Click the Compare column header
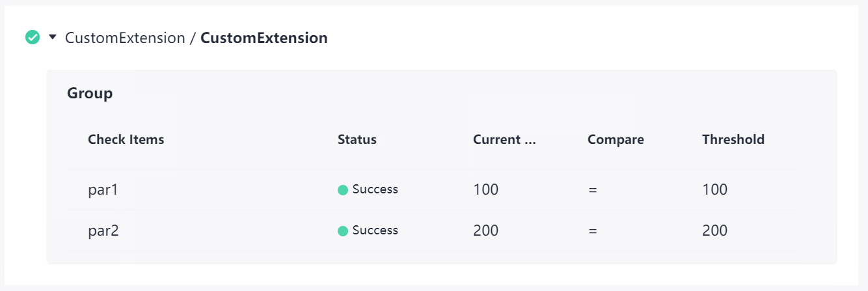The height and width of the screenshot is (291, 868). coord(616,139)
